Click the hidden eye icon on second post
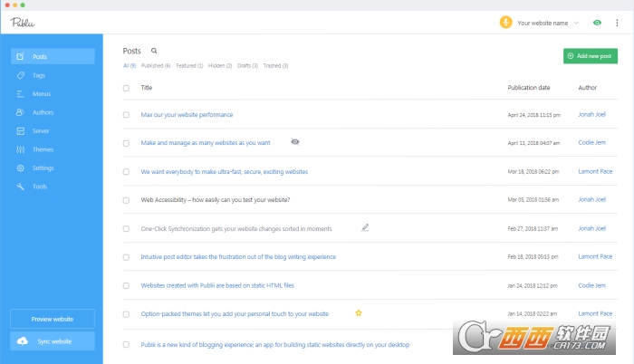This screenshot has height=364, width=634. (295, 142)
